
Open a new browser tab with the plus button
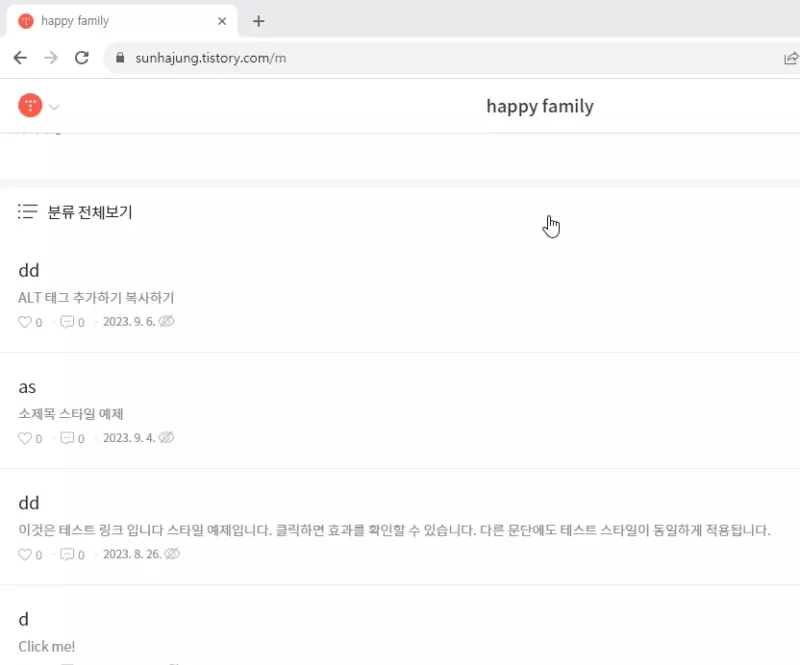258,20
